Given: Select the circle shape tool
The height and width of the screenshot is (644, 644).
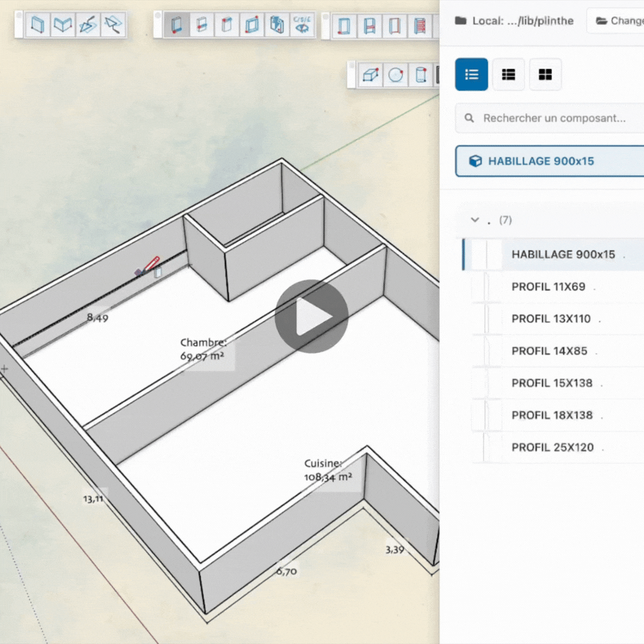Looking at the screenshot, I should pyautogui.click(x=395, y=76).
